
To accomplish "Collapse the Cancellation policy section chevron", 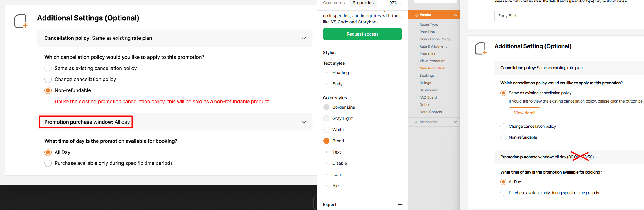I will click(304, 38).
